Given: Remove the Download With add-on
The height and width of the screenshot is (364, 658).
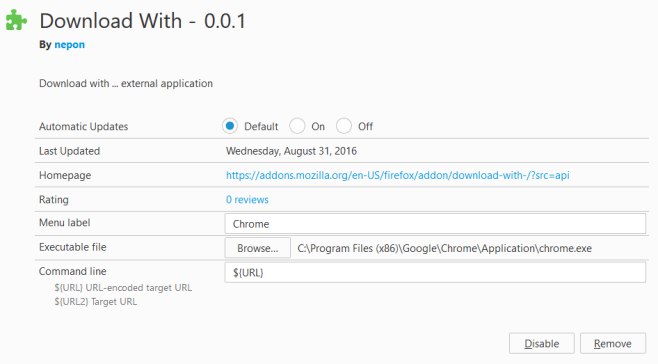Looking at the screenshot, I should (x=613, y=343).
